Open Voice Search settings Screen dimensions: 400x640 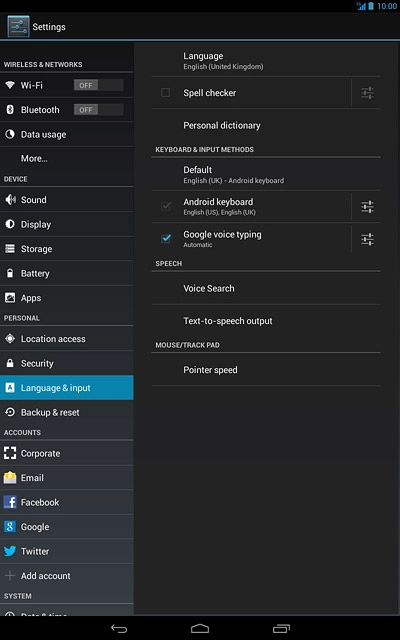coord(266,288)
